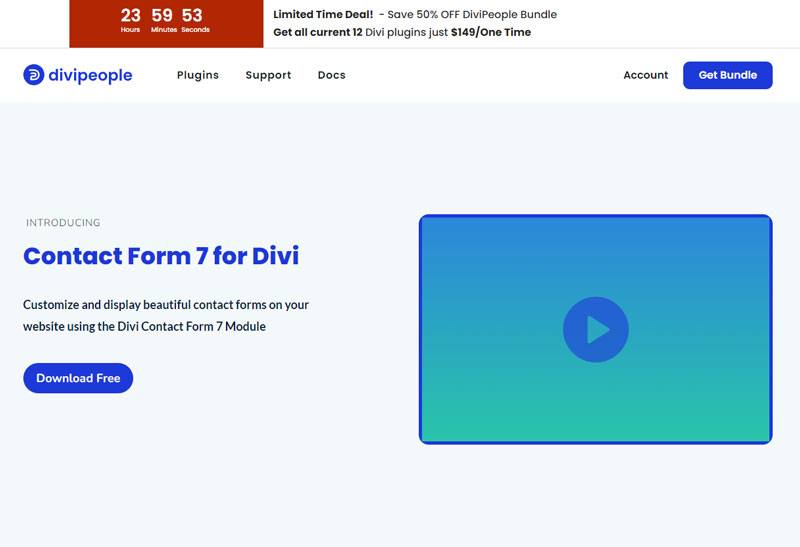Click the divipeople logo icon
This screenshot has width=800, height=547.
(x=34, y=75)
